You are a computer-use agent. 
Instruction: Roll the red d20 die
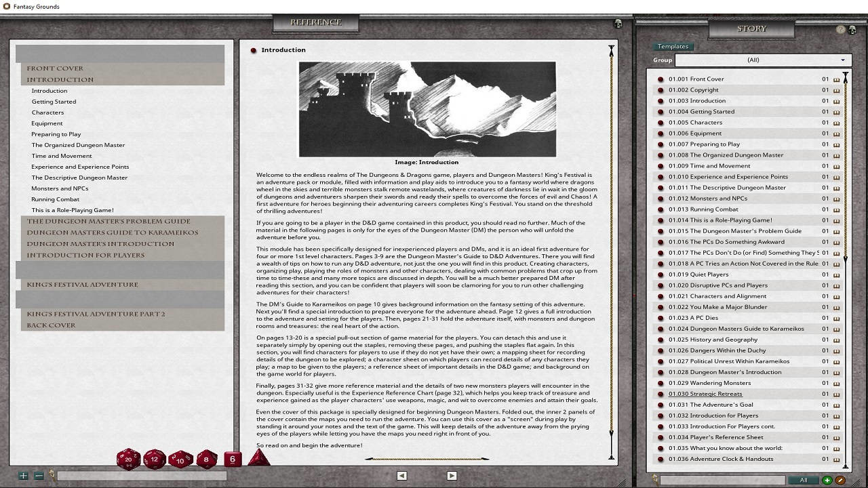click(x=127, y=459)
